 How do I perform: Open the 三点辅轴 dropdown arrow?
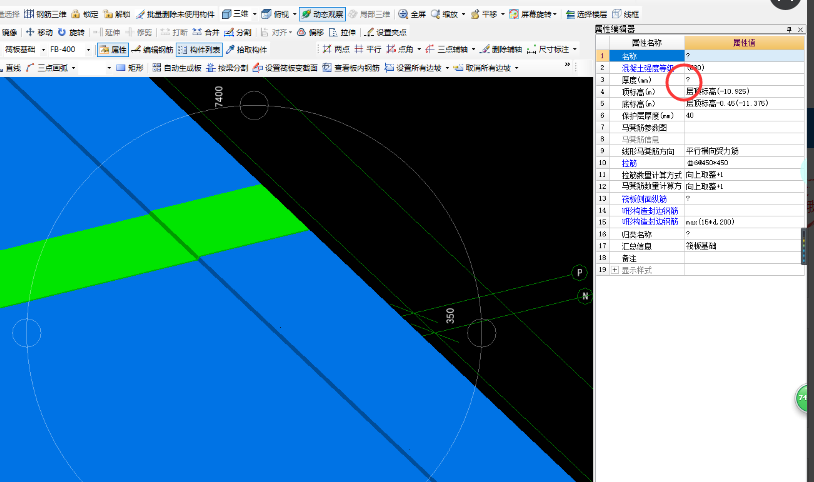(x=473, y=49)
